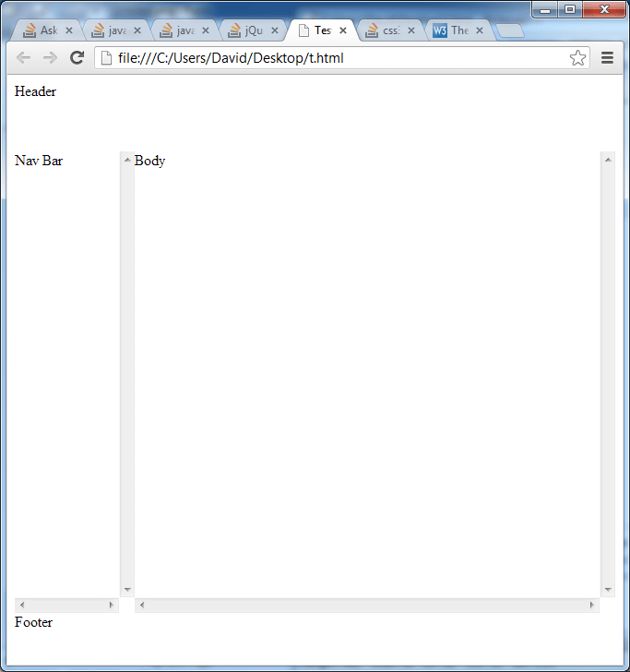Screen dimensions: 630x672
Task: Click the browser forward arrow
Action: 50,58
